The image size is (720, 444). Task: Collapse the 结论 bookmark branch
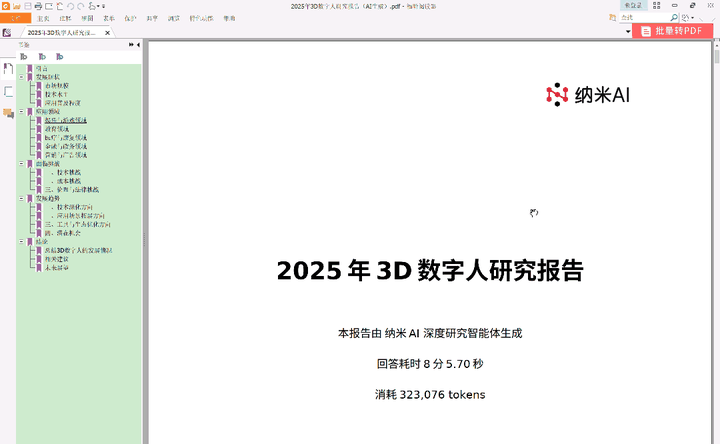22,241
